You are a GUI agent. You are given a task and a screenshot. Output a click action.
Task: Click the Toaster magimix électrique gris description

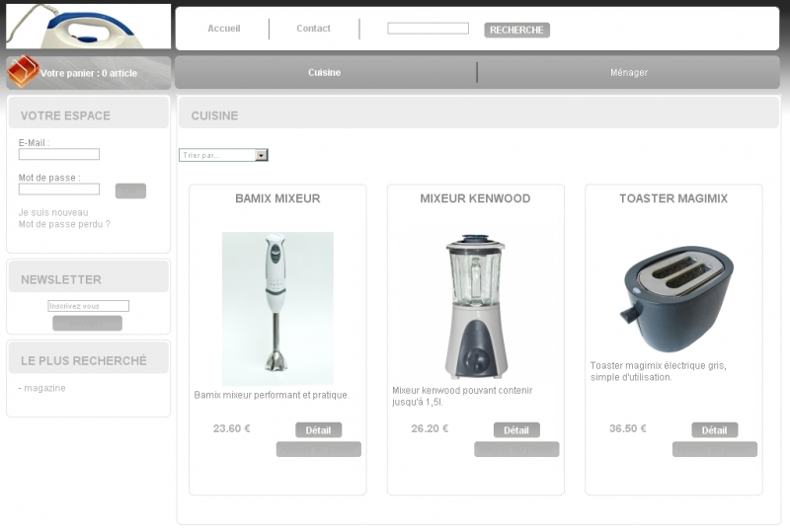pyautogui.click(x=659, y=371)
